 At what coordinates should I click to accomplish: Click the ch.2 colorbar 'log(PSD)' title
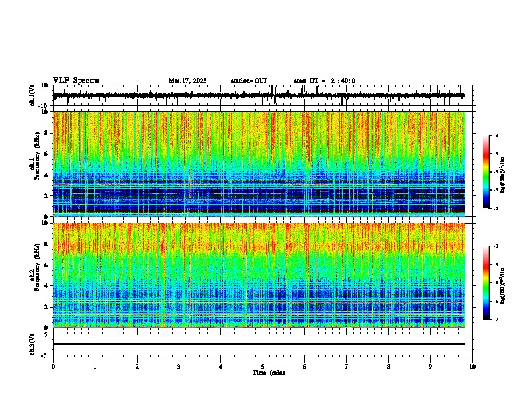[503, 285]
